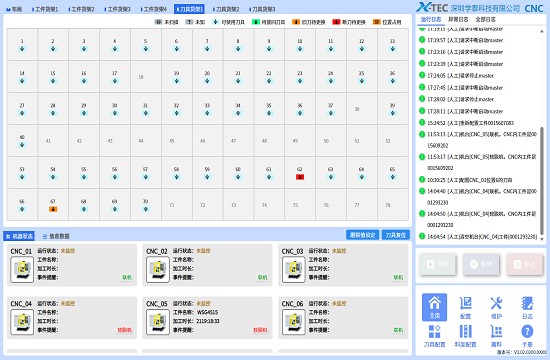550x360 pixels.
Task: Open the 主页 home icon
Action: tap(434, 307)
